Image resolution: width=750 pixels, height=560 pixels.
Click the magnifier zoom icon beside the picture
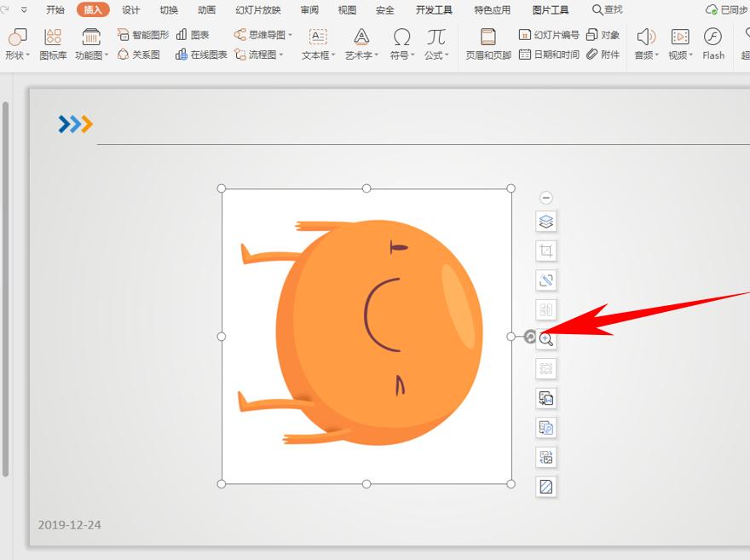(546, 339)
